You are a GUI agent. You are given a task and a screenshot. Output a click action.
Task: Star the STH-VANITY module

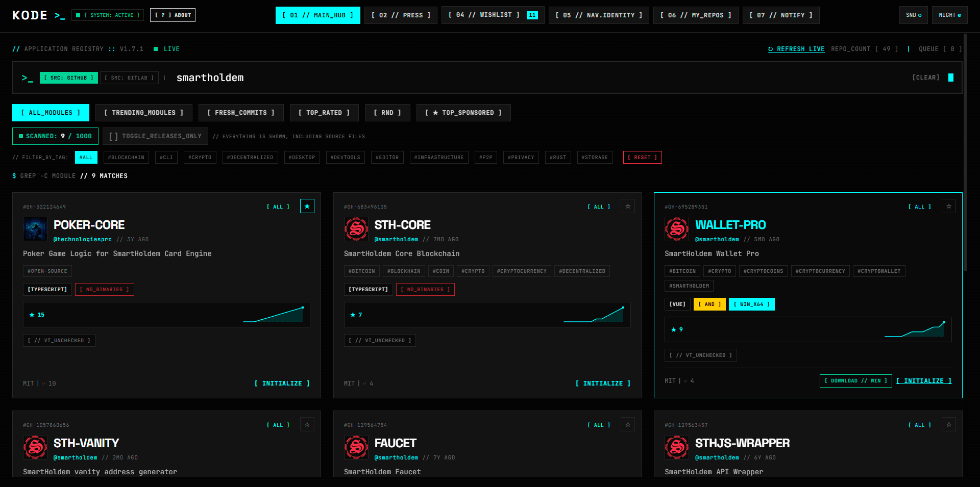(307, 424)
